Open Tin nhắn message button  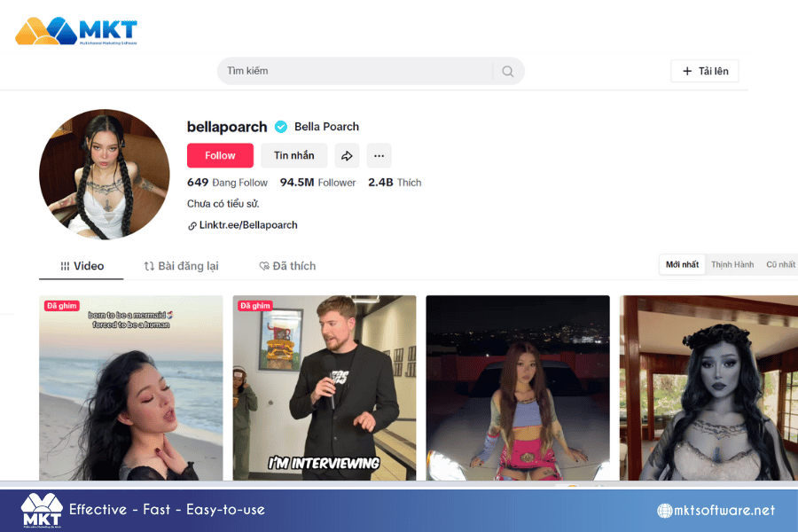pos(294,156)
